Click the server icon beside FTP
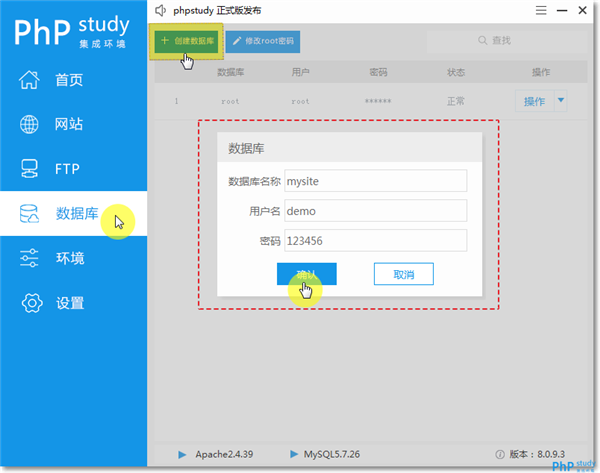Viewport: 600px width, 473px height. tap(29, 169)
